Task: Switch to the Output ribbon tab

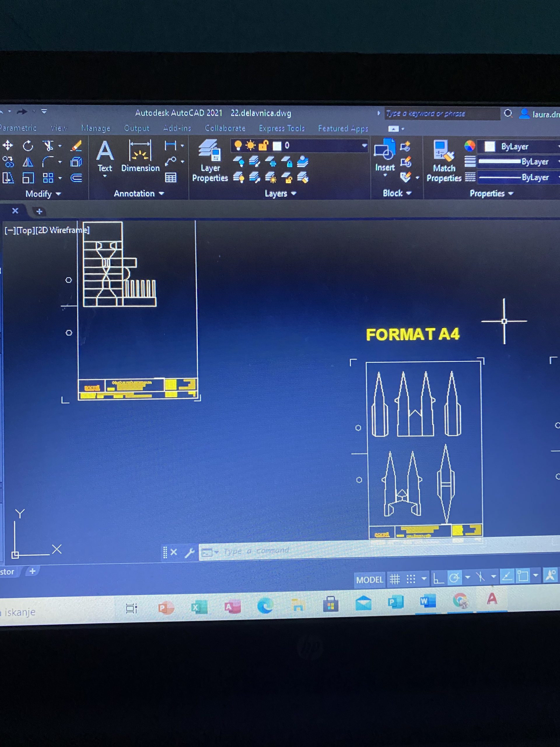Action: pyautogui.click(x=136, y=128)
